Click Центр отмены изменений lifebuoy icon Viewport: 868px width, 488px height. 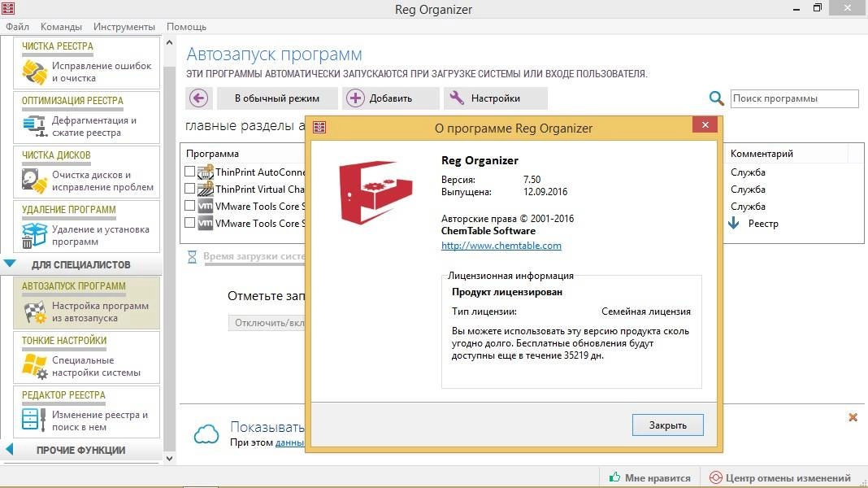[x=715, y=477]
